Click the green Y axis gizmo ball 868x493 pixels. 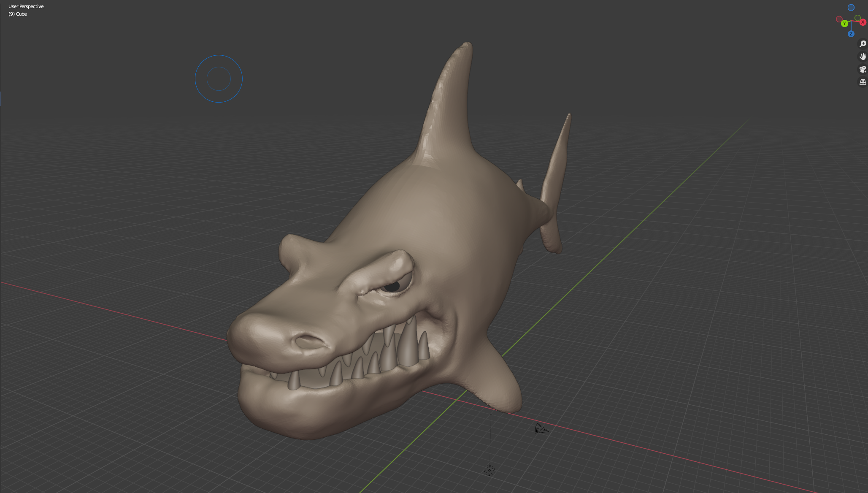[x=844, y=24]
